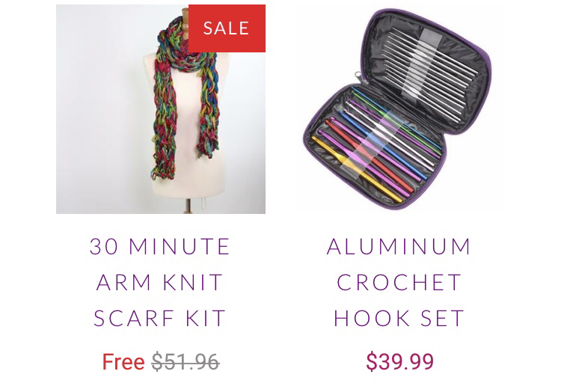This screenshot has width=561, height=392.
Task: Click the red crochet hook in the case
Action: coord(370,157)
